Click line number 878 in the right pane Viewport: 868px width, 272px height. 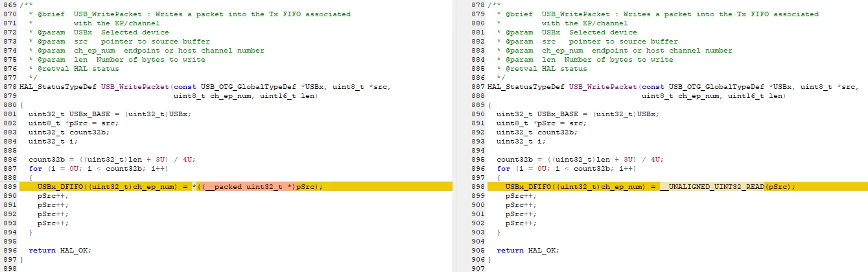click(x=478, y=5)
